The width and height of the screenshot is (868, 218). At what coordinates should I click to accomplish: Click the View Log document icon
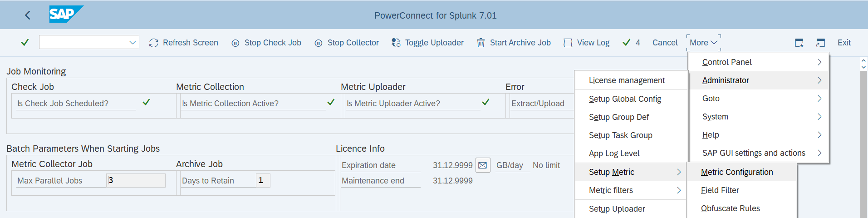point(568,43)
